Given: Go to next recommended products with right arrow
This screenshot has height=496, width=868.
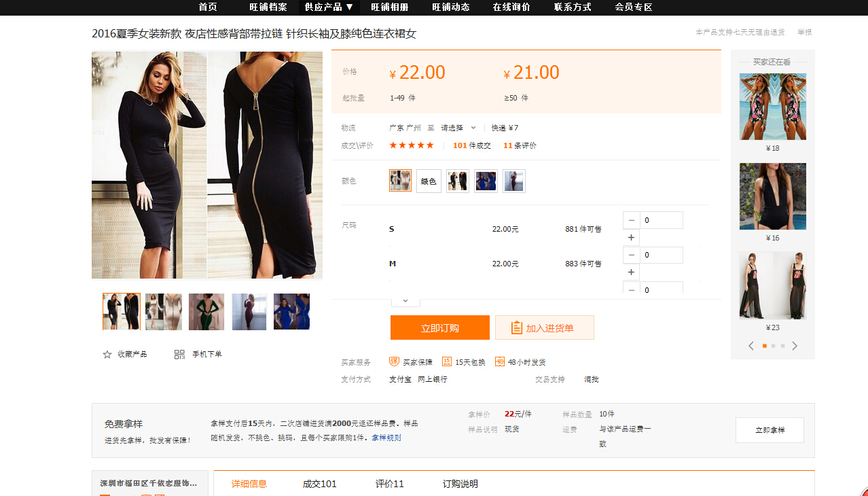Looking at the screenshot, I should pyautogui.click(x=795, y=346).
